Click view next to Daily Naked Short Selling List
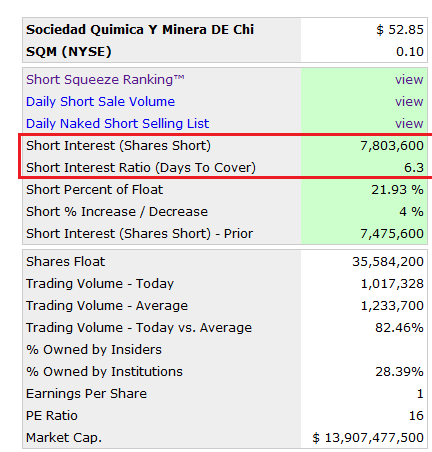Viewport: 432px width, 452px height. 409,124
